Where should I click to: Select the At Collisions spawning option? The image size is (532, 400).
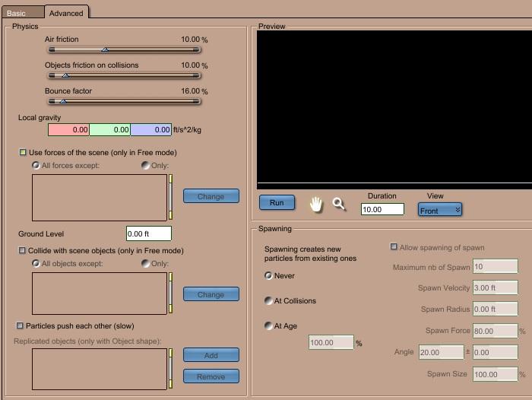[268, 301]
